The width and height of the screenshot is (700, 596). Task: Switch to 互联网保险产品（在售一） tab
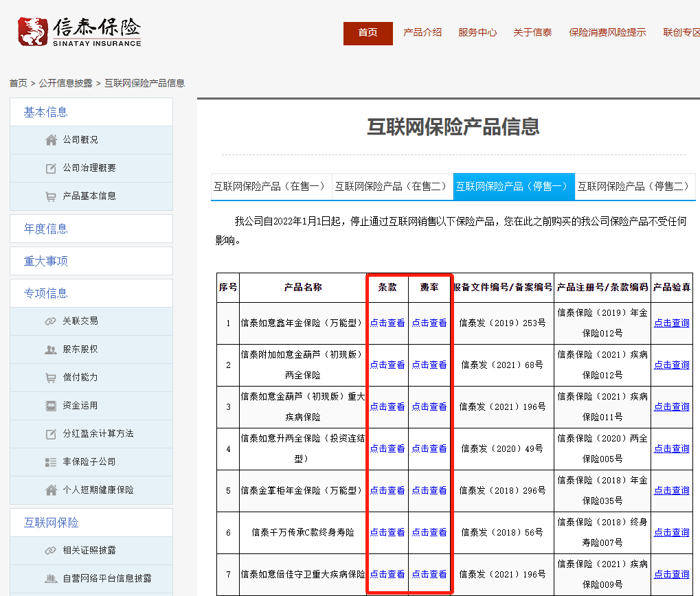click(x=271, y=187)
